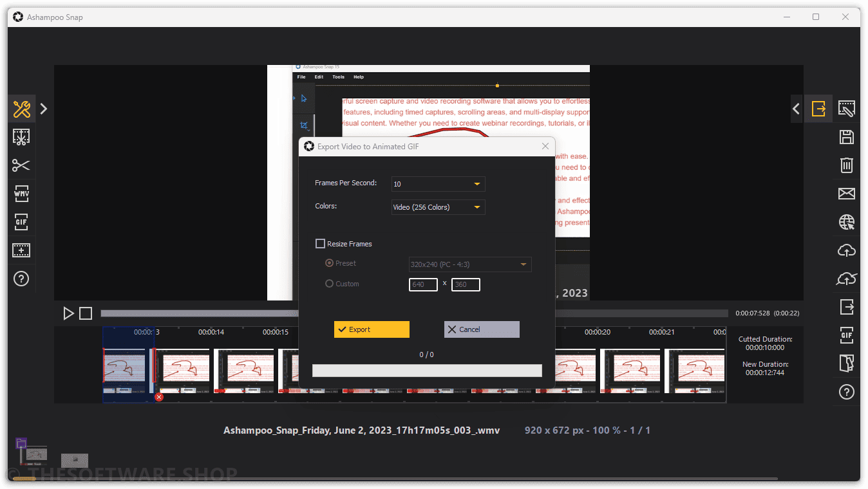Click the highlighted export arrow icon
The width and height of the screenshot is (868, 489).
point(818,108)
